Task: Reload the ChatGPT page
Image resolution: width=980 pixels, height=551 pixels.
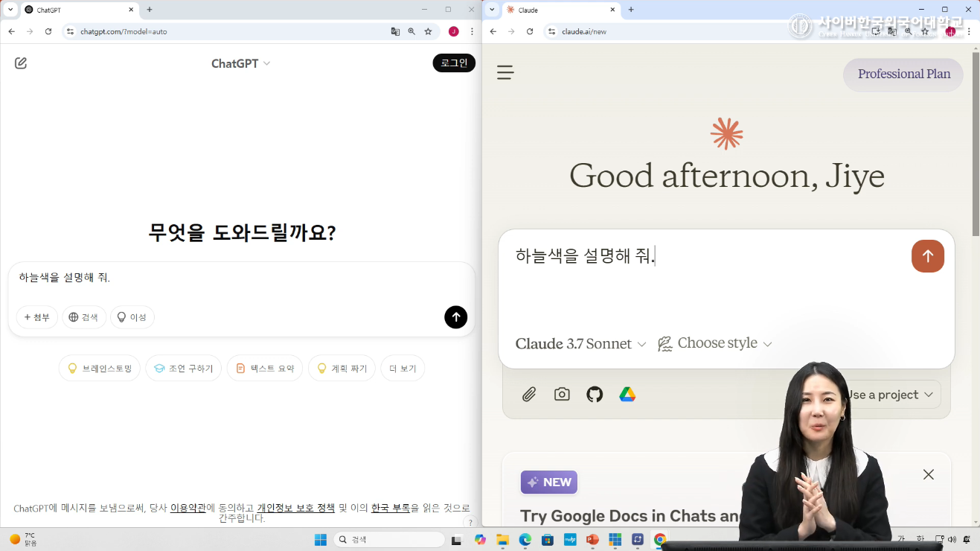Action: [x=48, y=31]
